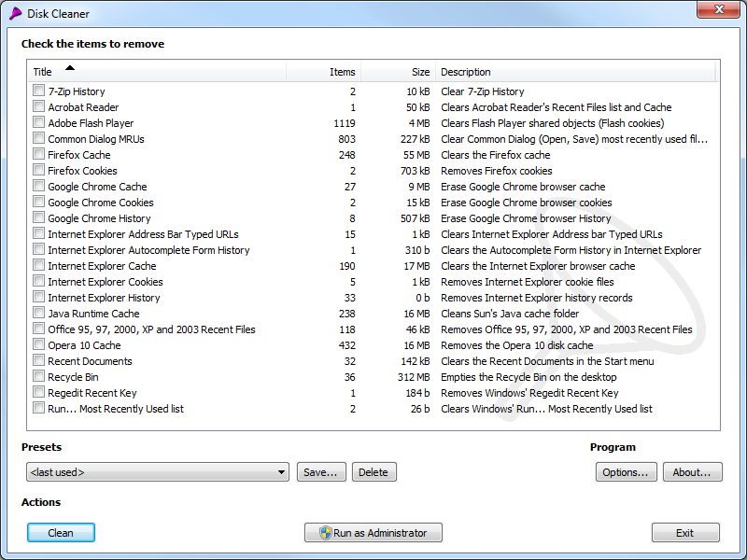Toggle the Java Runtime Cache checkbox
This screenshot has height=560, width=747.
pos(38,314)
